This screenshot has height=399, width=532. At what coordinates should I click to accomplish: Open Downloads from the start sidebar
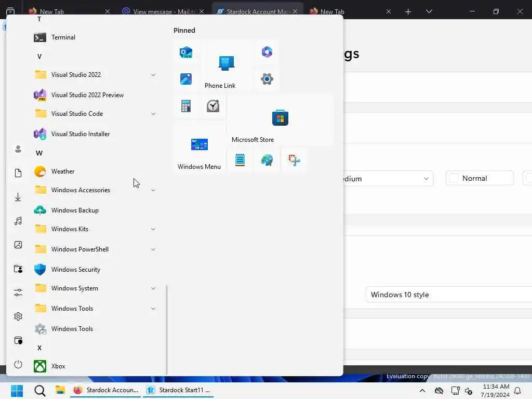[18, 197]
